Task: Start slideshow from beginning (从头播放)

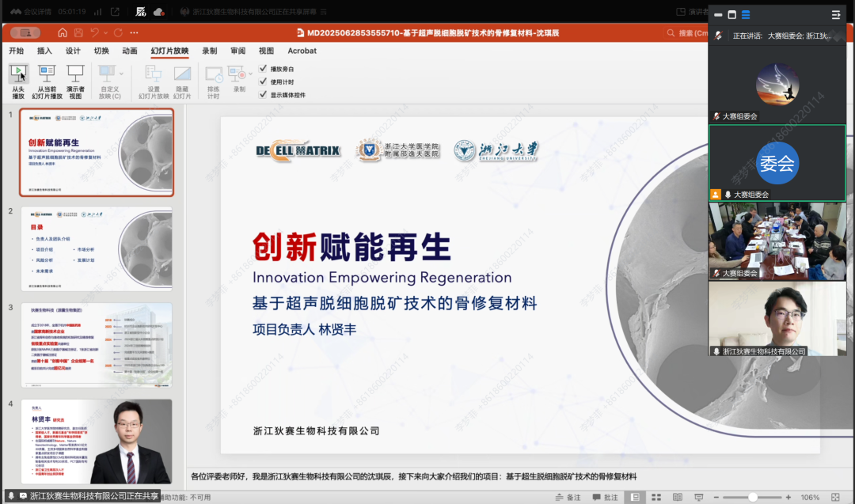Action: pyautogui.click(x=18, y=81)
